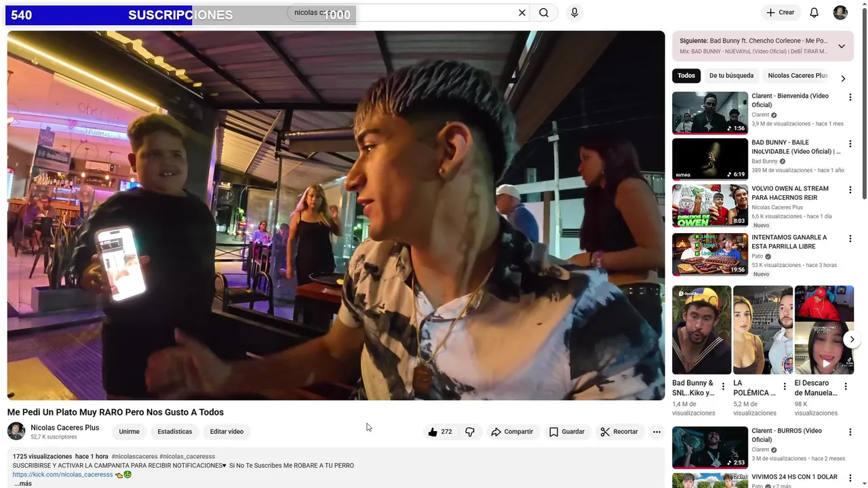Open the INTENTAMOS GANARLE parrilla thumbnail

coord(710,254)
